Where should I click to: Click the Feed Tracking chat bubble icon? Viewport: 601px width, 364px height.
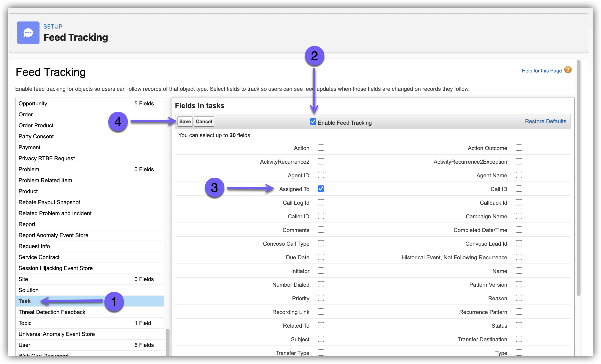click(x=28, y=33)
